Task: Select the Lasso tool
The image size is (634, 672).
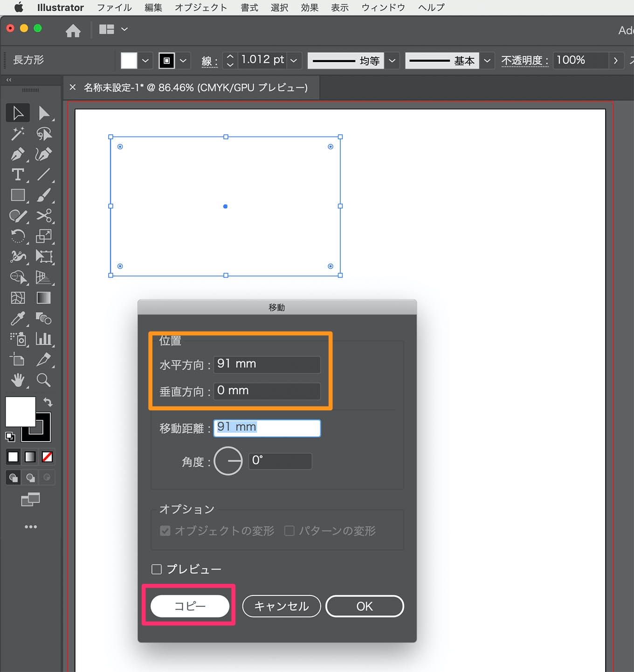Action: (x=44, y=134)
